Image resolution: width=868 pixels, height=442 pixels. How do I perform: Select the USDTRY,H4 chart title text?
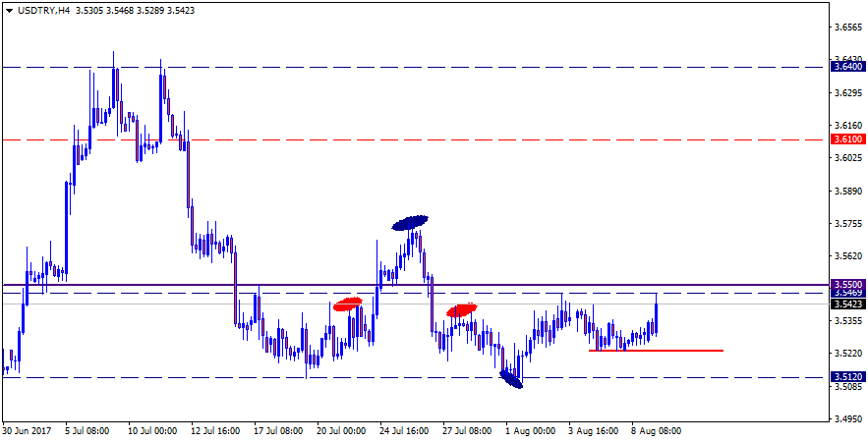[x=40, y=10]
